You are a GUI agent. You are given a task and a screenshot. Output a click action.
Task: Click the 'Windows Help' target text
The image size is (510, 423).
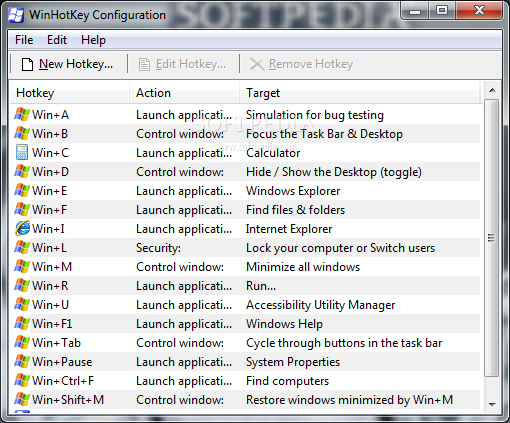[x=284, y=324]
